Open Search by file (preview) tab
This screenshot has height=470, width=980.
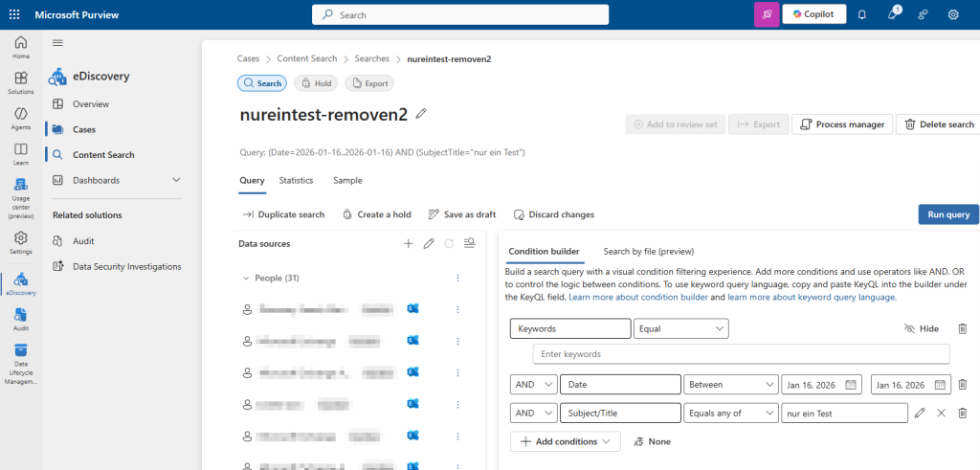coord(648,252)
